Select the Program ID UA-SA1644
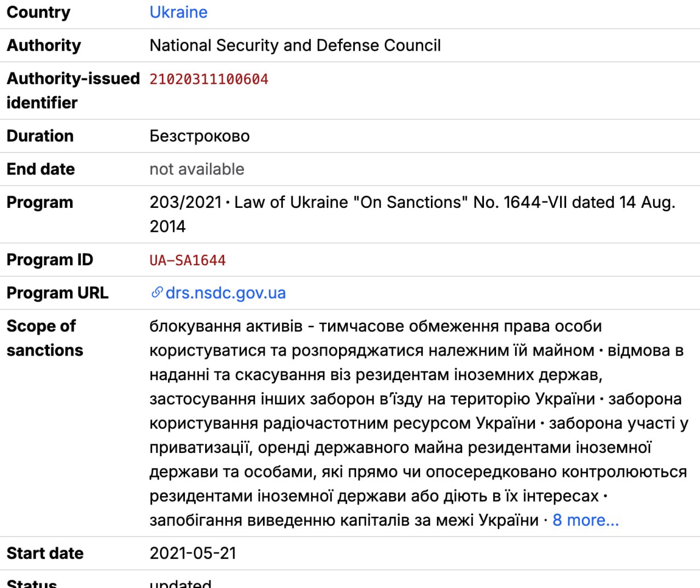 click(188, 260)
